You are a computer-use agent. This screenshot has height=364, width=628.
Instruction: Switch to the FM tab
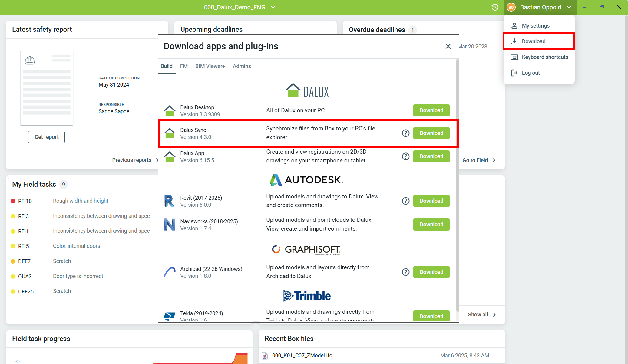(x=184, y=66)
